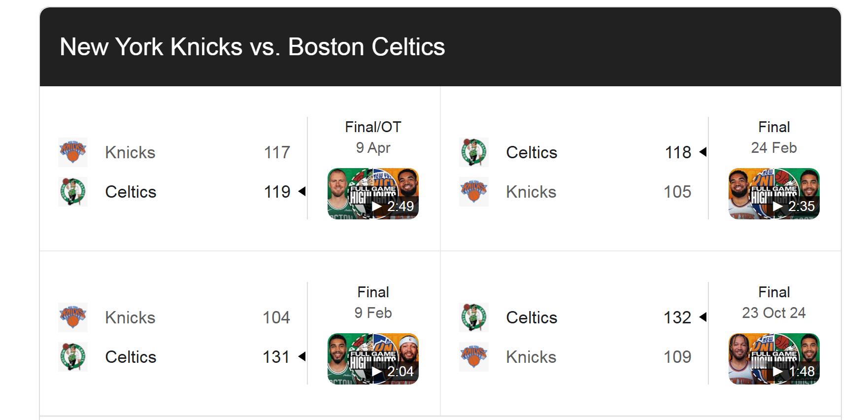This screenshot has width=868, height=420.
Task: Open the New York Knicks vs. Boston Celtics header
Action: coord(252,47)
